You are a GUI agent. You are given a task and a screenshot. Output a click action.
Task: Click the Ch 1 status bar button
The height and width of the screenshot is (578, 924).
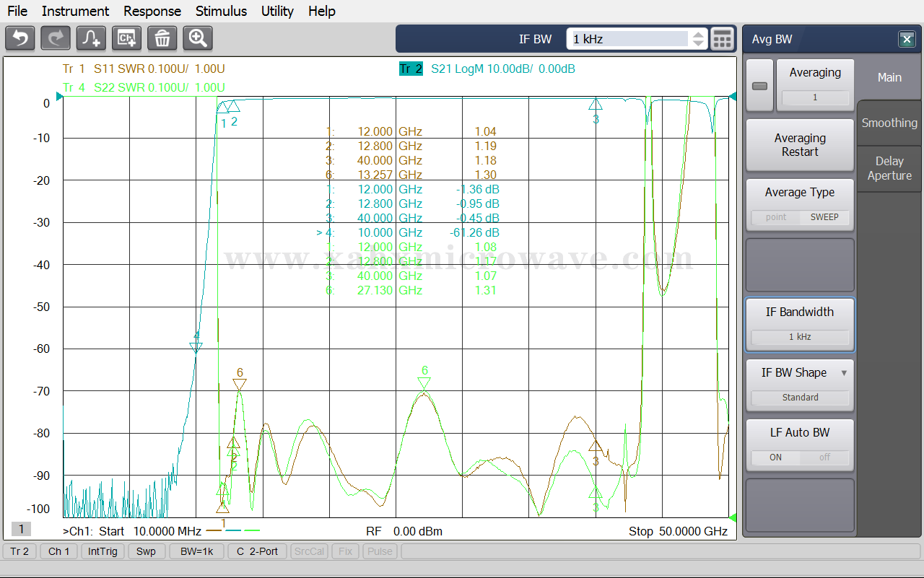tap(59, 551)
